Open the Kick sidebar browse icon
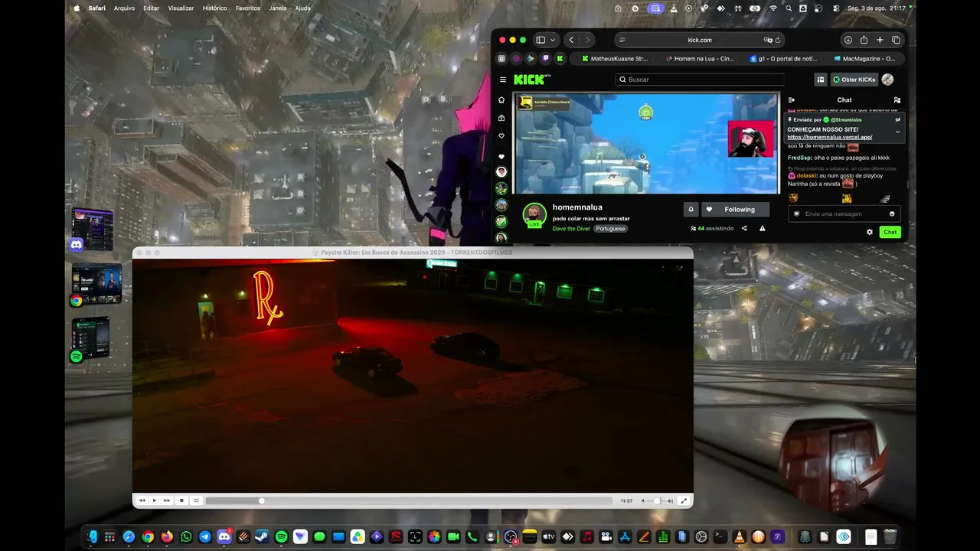 pos(501,118)
